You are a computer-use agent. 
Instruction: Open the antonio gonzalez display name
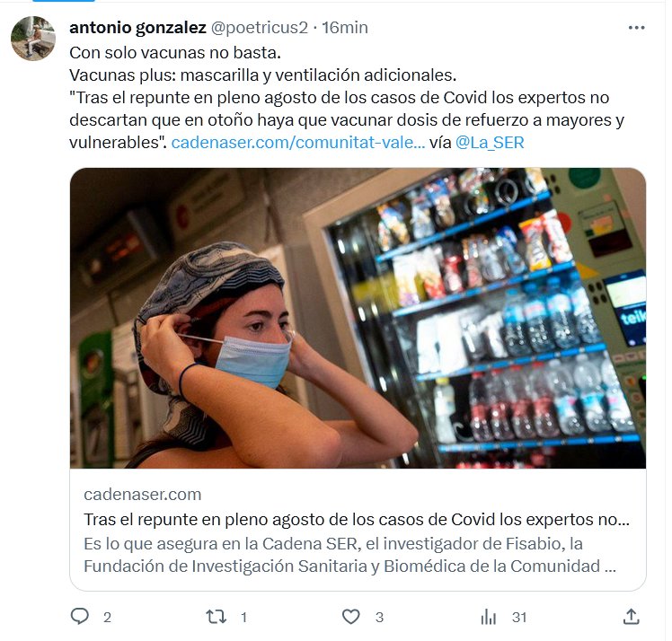[x=137, y=28]
